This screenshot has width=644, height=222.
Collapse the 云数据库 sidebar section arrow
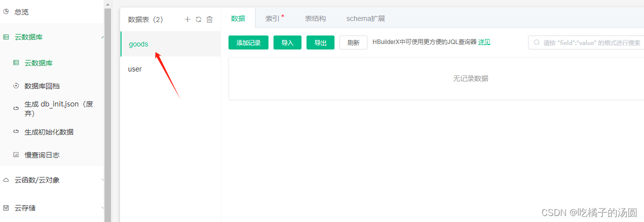pos(102,37)
